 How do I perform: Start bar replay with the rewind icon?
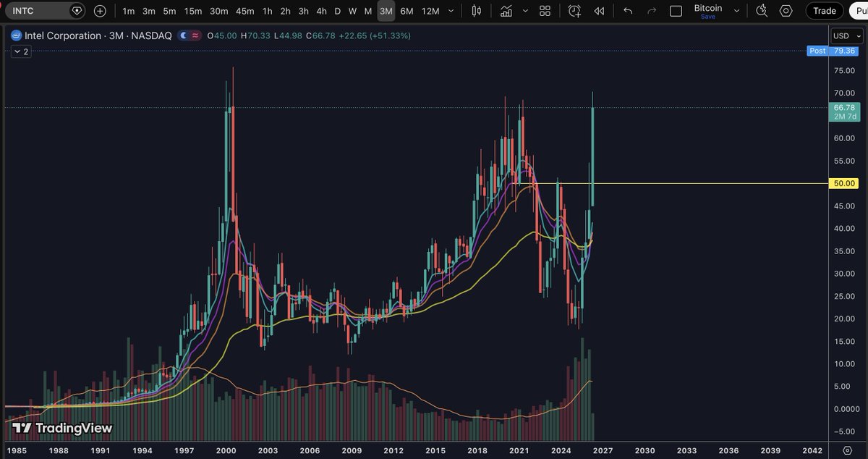pos(598,11)
